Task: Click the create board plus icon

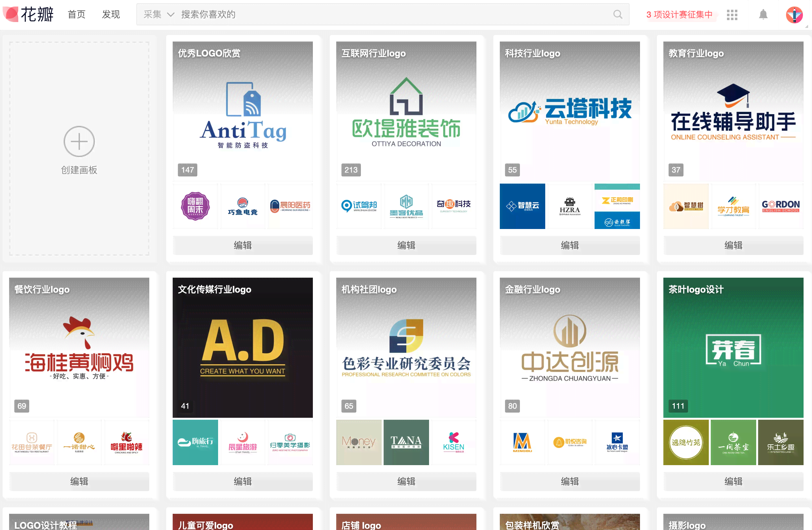Action: (79, 141)
